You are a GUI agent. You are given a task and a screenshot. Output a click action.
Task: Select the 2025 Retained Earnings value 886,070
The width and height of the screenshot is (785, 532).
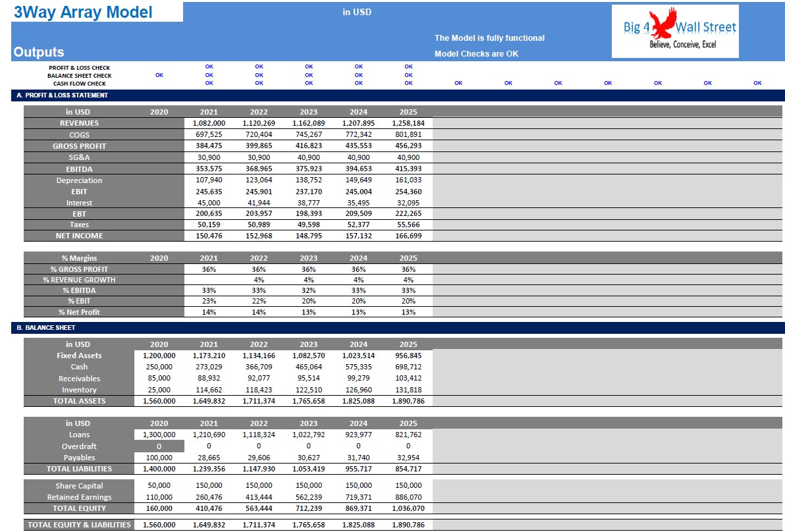(408, 498)
